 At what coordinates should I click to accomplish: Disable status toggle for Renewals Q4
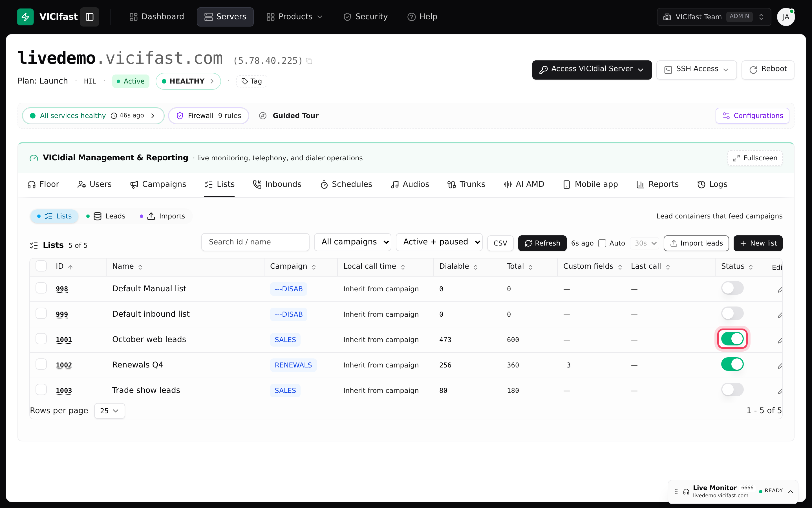click(732, 364)
